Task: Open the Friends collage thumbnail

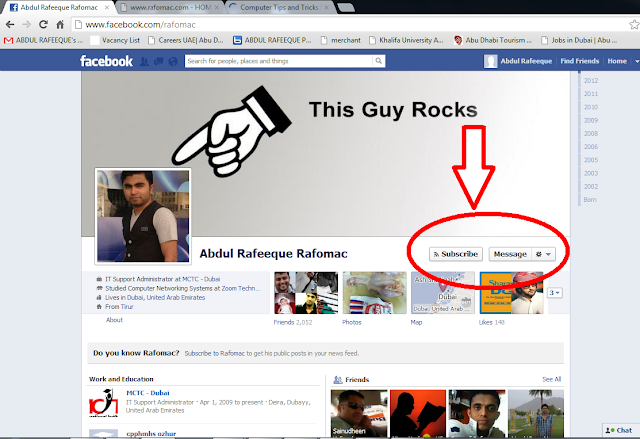Action: coord(306,293)
